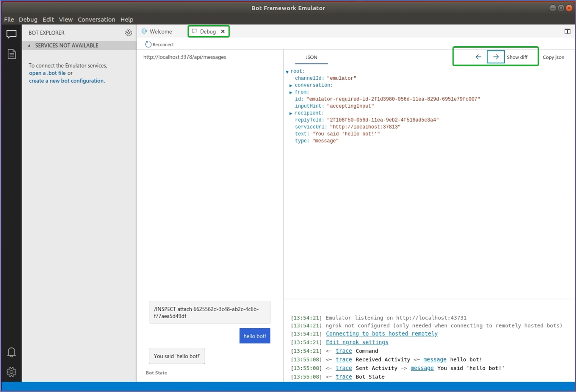Open the File menu
This screenshot has width=576, height=392.
point(9,19)
